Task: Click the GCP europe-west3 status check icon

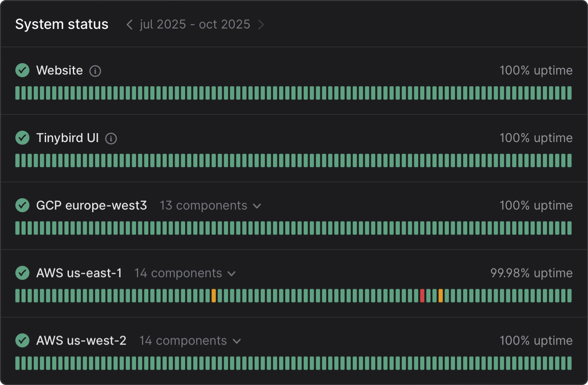Action: [x=22, y=205]
